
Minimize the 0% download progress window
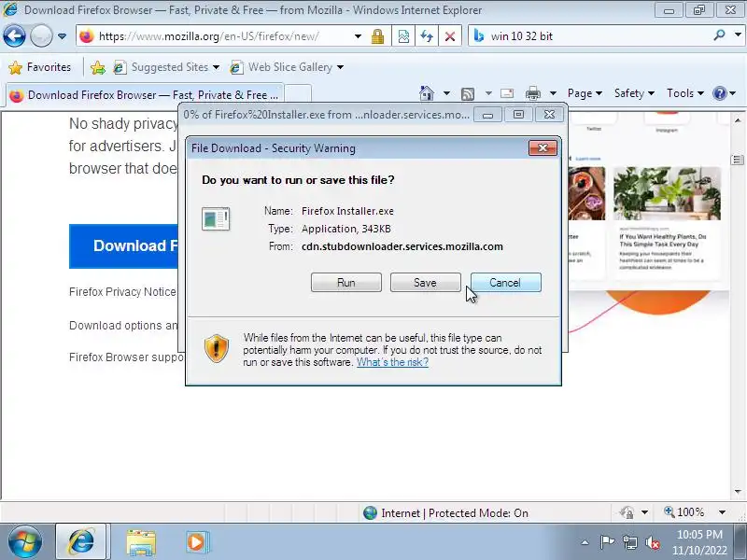tap(487, 115)
